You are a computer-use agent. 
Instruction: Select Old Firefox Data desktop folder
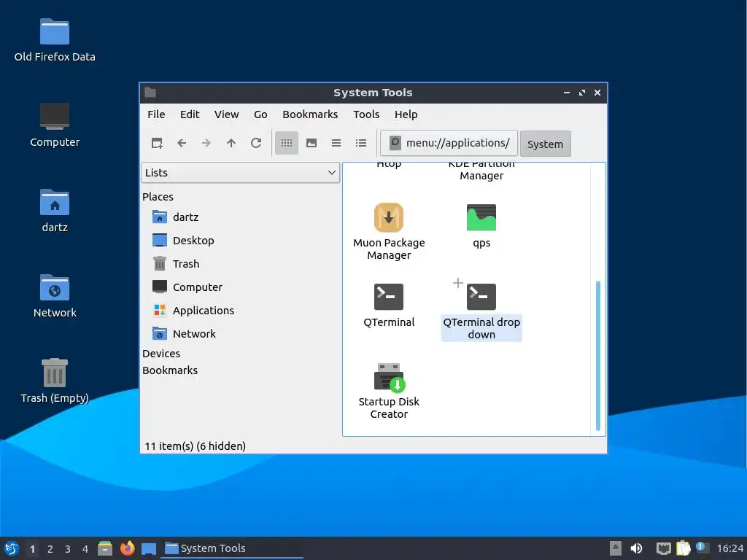click(x=54, y=41)
